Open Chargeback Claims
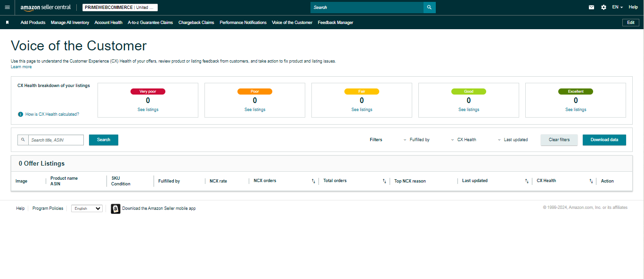Viewport: 644px width, 279px height. point(196,23)
